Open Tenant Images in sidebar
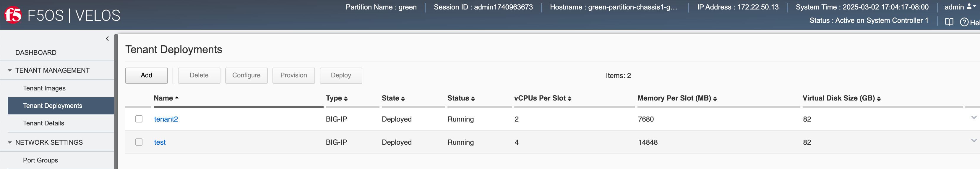980x169 pixels. pos(44,88)
